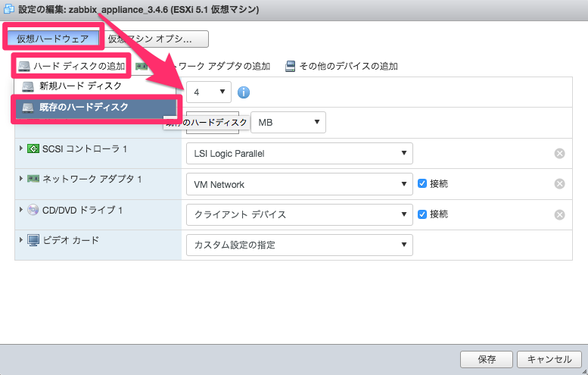Screen dimensions: 588x375
Task: Open the dropdown showing value 4
Action: point(209,92)
